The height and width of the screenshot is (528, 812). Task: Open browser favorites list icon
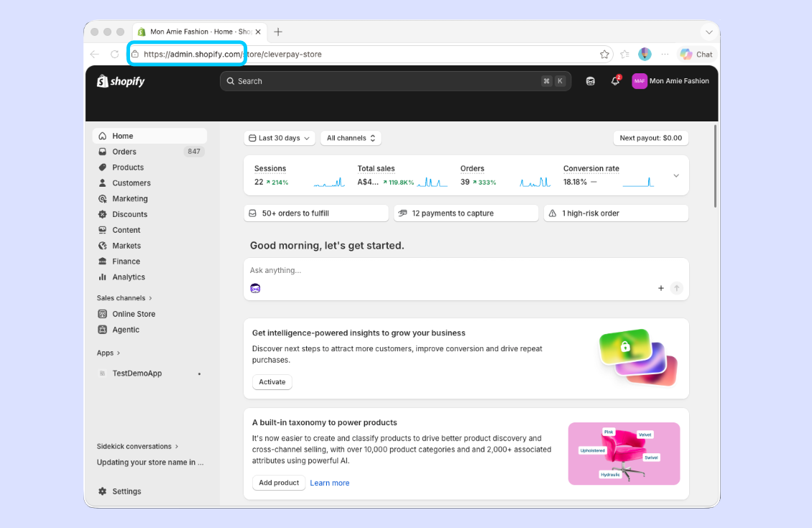point(625,55)
